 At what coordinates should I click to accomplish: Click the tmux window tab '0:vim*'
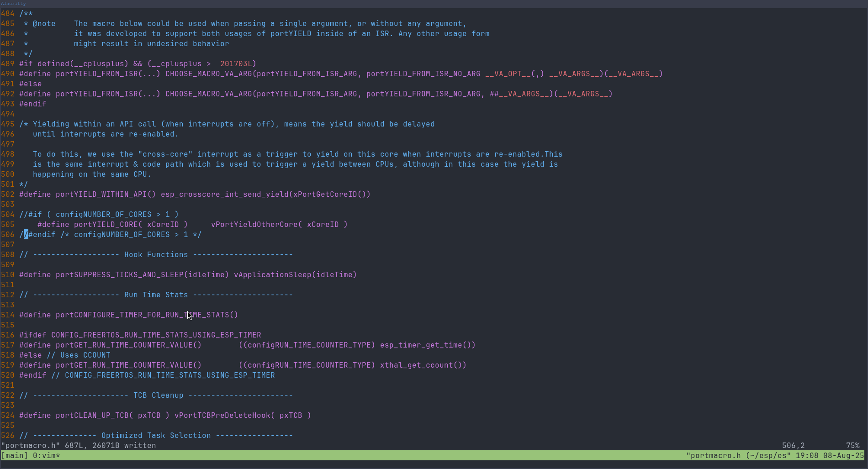pos(46,455)
